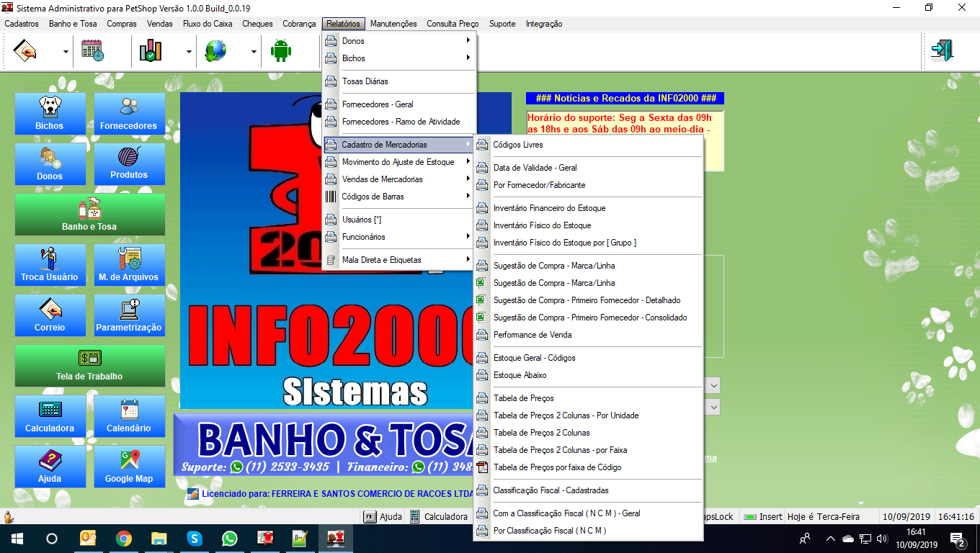Open the Manutenções menu

[393, 24]
